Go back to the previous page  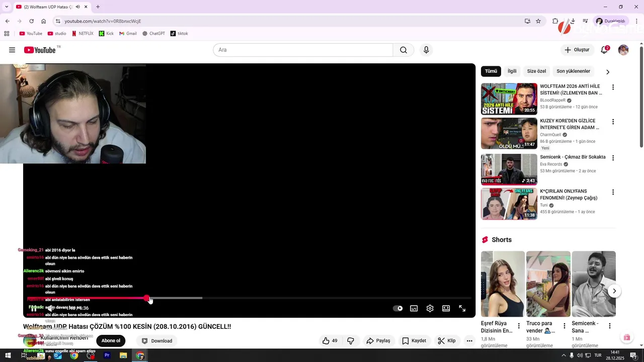coord(7,21)
